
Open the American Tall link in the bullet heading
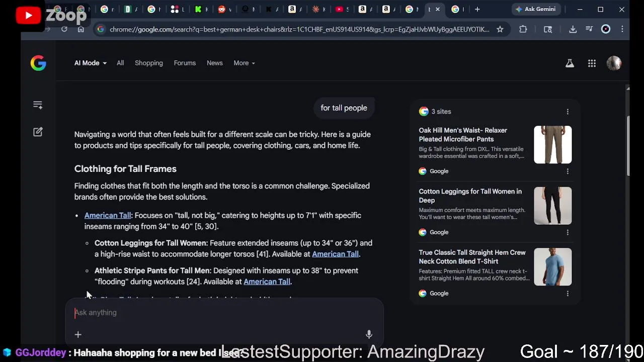(108, 215)
